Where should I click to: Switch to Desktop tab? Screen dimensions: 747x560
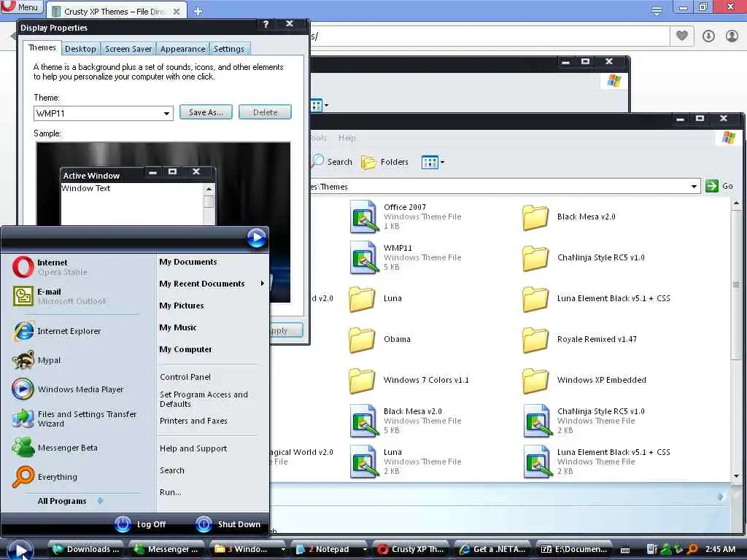coord(80,49)
